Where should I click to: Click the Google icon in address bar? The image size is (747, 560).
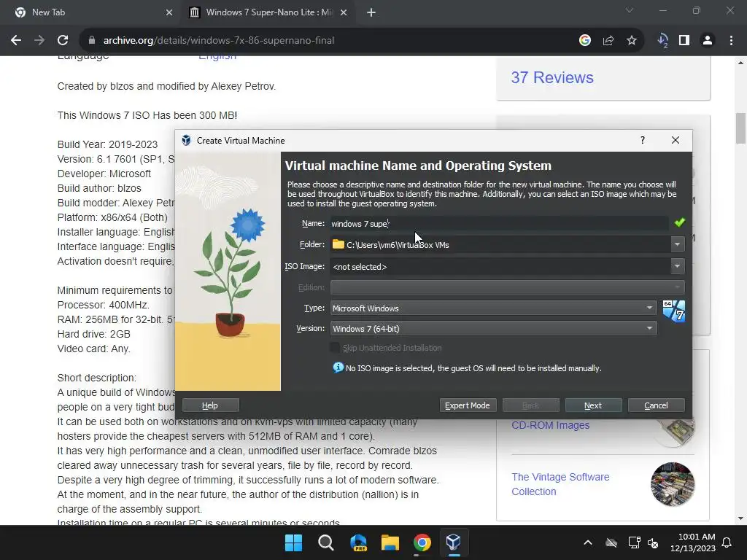pyautogui.click(x=584, y=41)
